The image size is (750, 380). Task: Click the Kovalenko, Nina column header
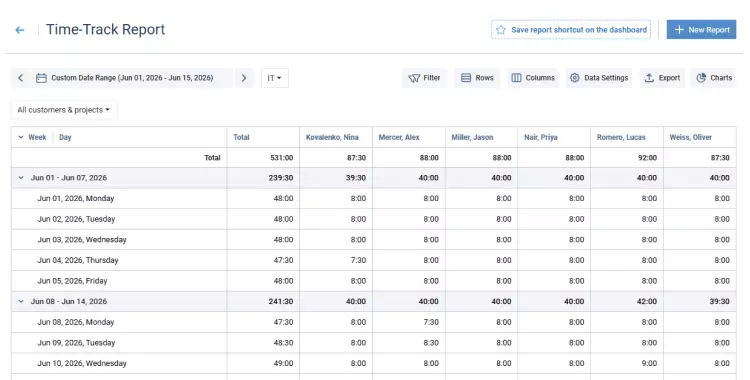tap(336, 137)
